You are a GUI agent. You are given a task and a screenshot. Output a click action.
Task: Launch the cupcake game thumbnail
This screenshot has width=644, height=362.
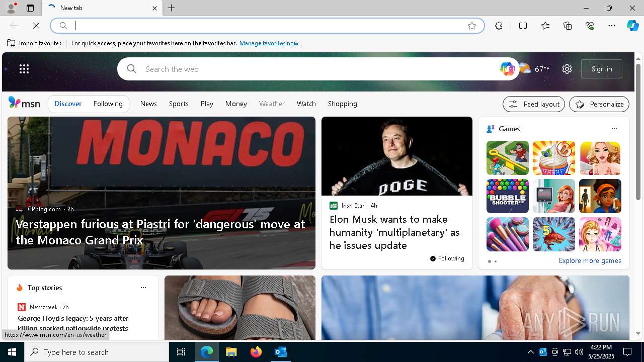(554, 158)
